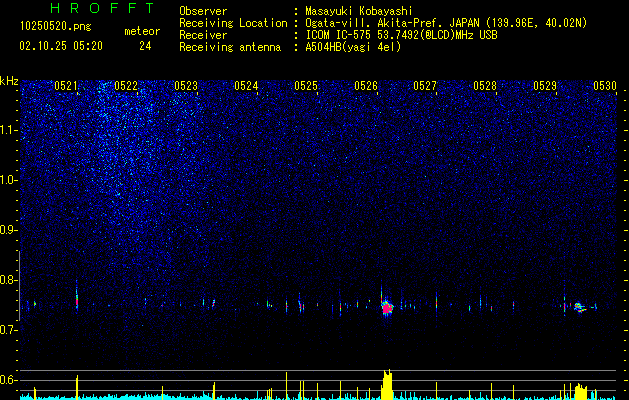Click the 0521 time marker
The image size is (629, 400).
[x=66, y=86]
